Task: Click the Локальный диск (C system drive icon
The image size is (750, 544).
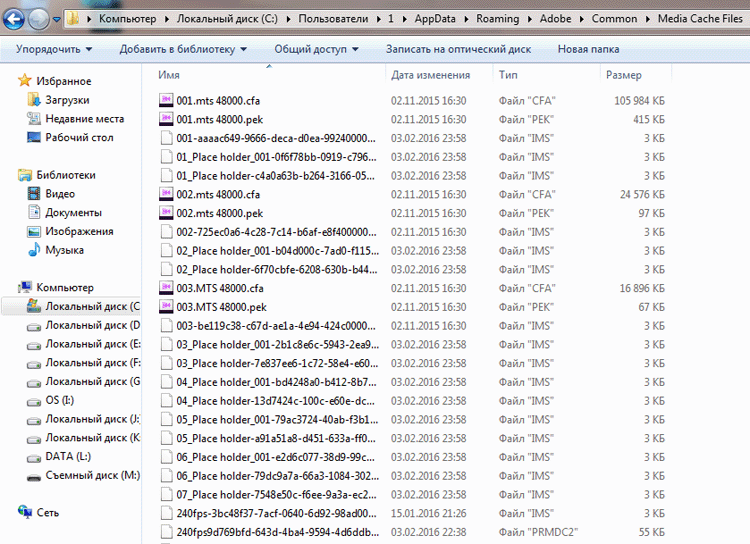Action: coord(34,305)
